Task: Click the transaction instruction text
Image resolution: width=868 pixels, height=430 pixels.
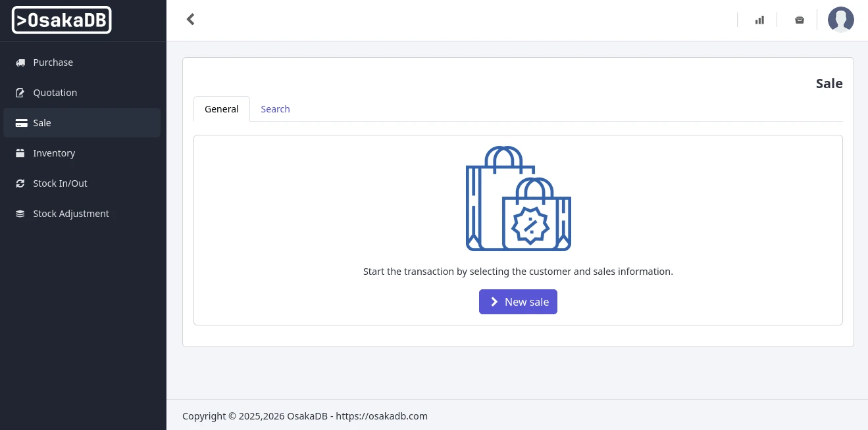Action: (x=518, y=271)
